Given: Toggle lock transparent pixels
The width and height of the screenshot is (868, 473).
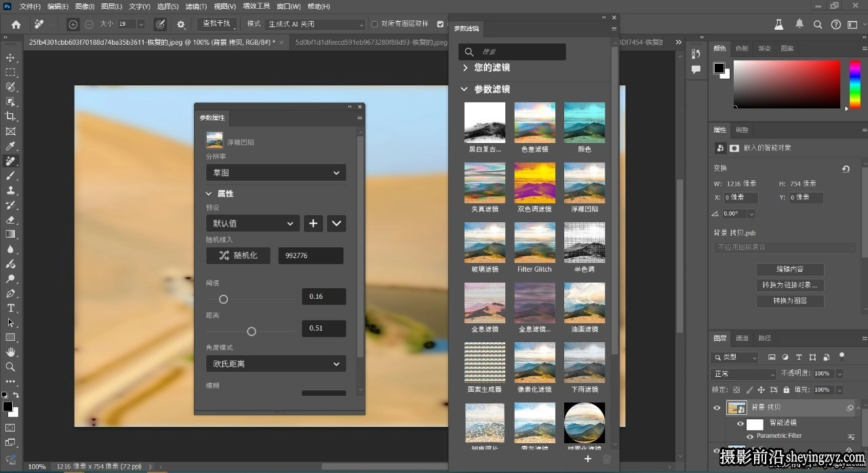Looking at the screenshot, I should [x=736, y=390].
